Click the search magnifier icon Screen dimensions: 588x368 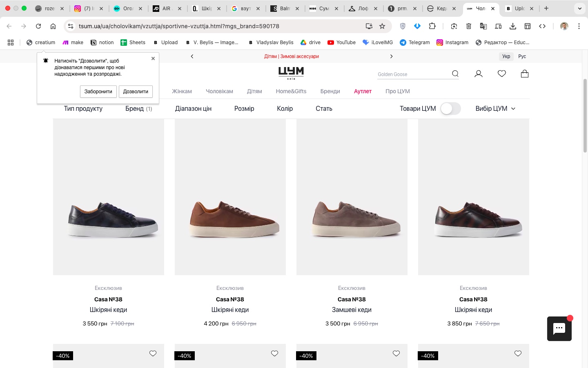pos(455,74)
